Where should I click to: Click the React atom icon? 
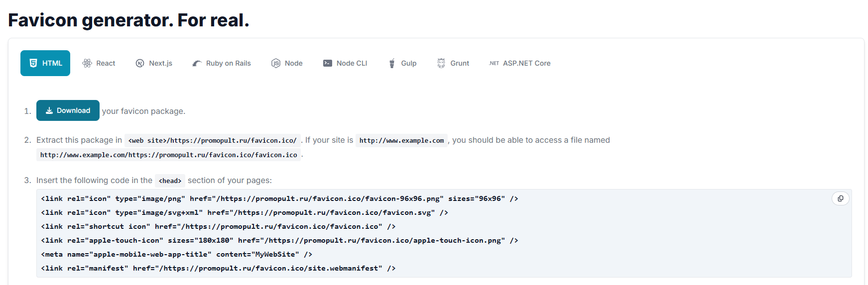[87, 63]
